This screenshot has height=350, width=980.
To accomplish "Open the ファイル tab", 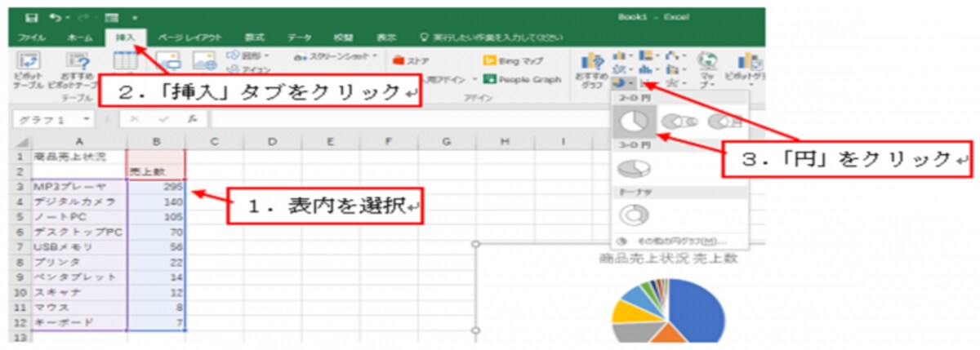I will pyautogui.click(x=32, y=38).
